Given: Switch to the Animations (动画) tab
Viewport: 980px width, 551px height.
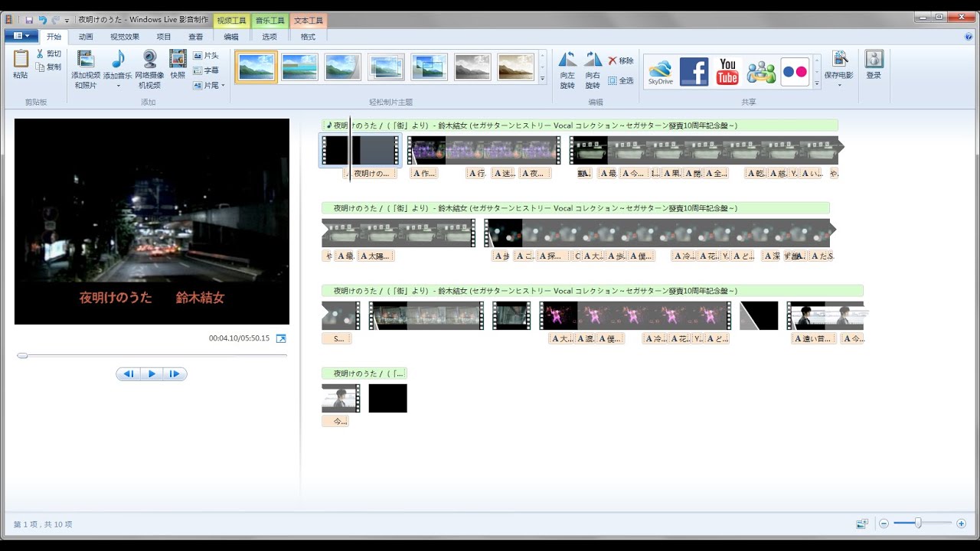Looking at the screenshot, I should coord(86,37).
